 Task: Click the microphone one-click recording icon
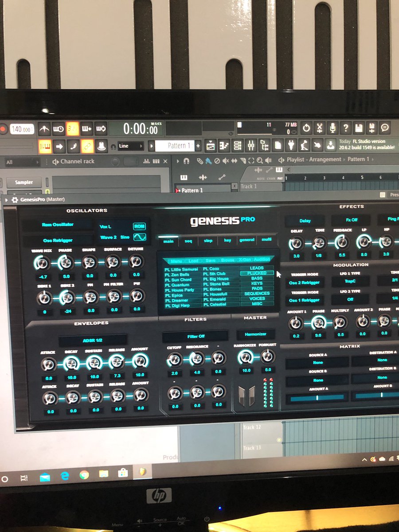(x=332, y=128)
